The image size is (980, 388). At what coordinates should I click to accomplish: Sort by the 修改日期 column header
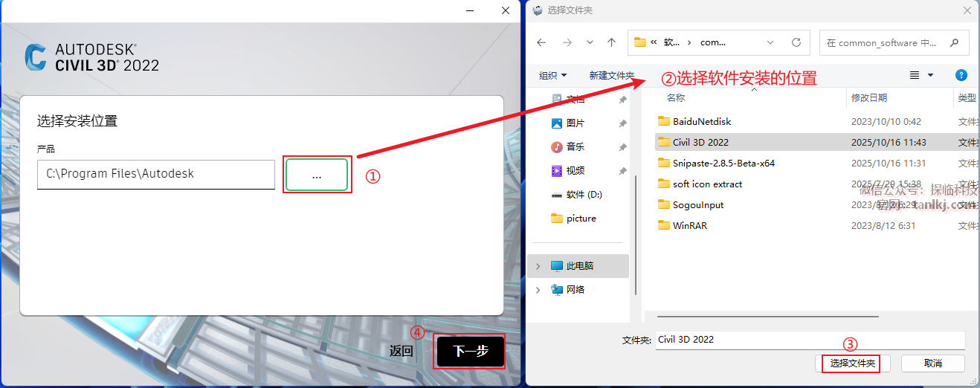coord(869,97)
